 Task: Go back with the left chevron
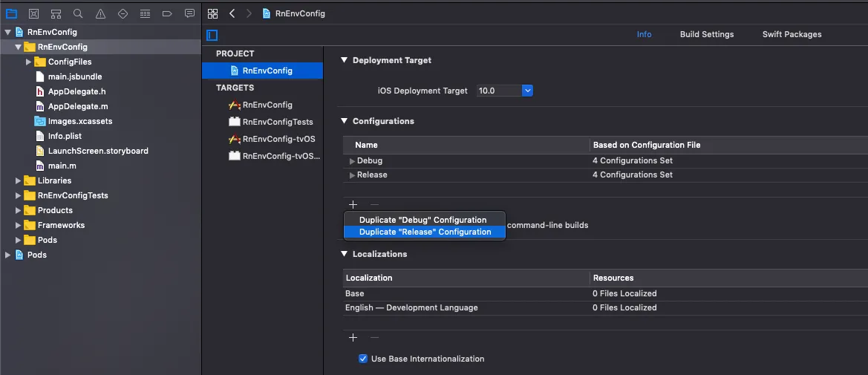click(x=232, y=13)
